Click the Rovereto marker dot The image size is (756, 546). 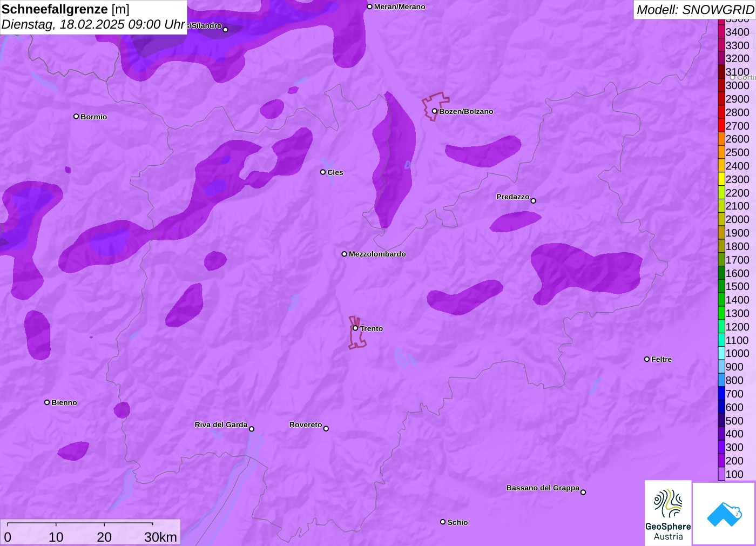click(326, 429)
